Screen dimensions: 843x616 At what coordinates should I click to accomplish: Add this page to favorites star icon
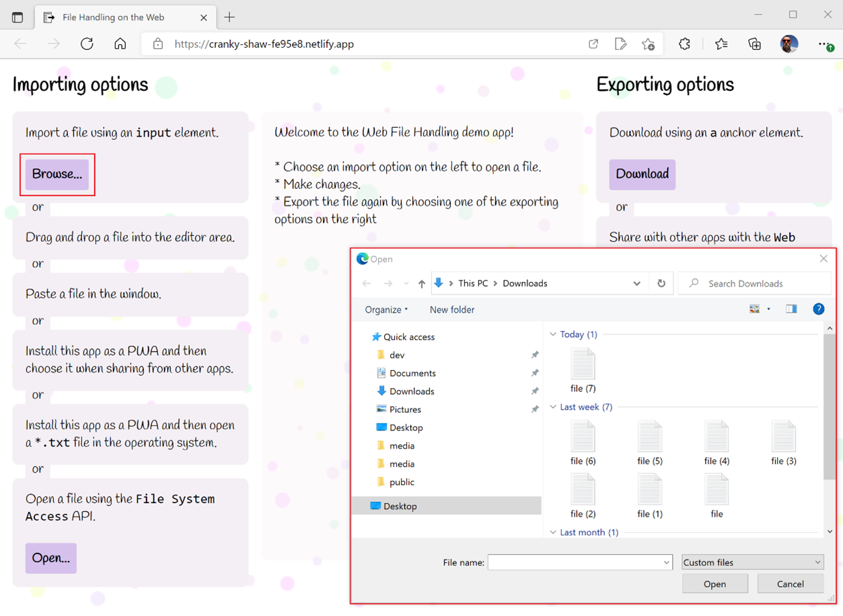[648, 44]
